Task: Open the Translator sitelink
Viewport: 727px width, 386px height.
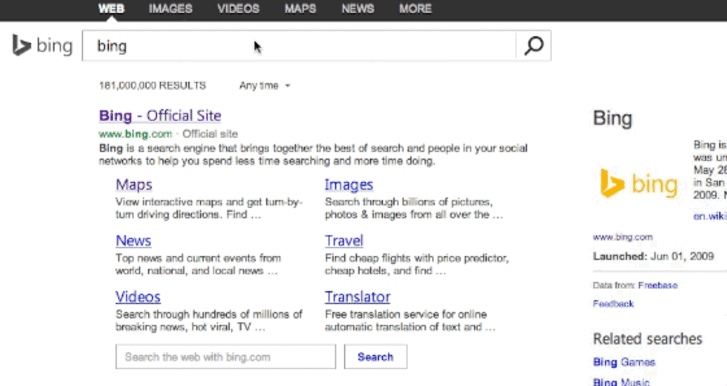Action: tap(357, 297)
